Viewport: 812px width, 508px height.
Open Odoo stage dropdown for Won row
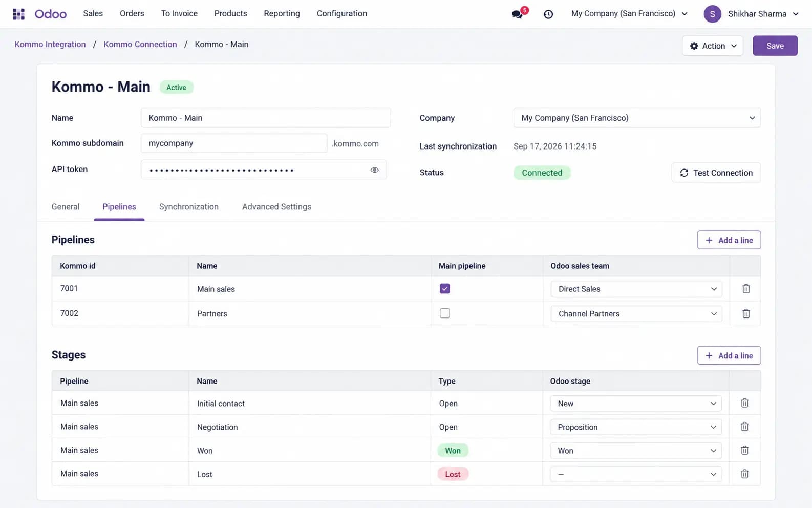(636, 450)
